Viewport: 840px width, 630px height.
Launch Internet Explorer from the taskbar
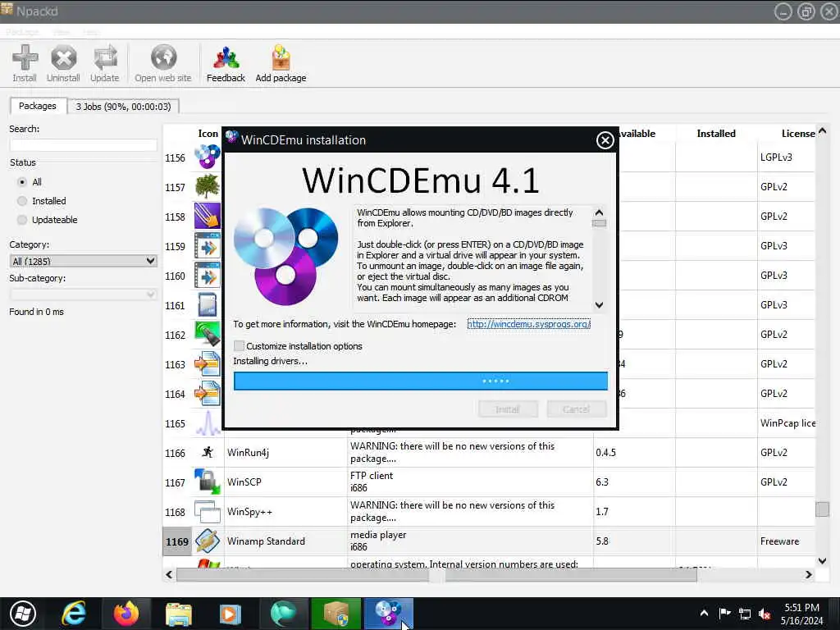click(x=73, y=614)
